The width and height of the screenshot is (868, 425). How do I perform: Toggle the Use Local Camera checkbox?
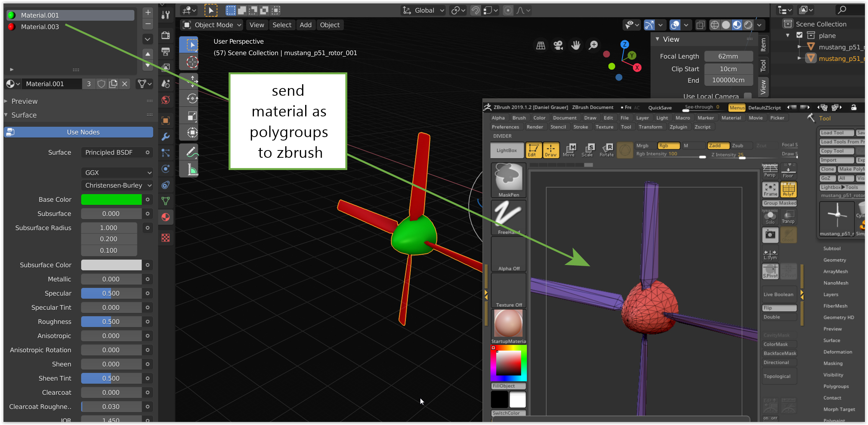click(747, 96)
